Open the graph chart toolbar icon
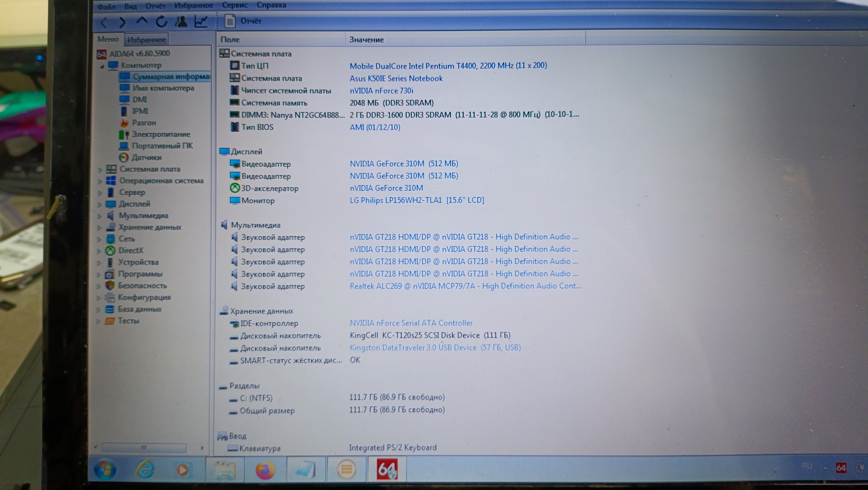Image resolution: width=868 pixels, height=490 pixels. (201, 22)
